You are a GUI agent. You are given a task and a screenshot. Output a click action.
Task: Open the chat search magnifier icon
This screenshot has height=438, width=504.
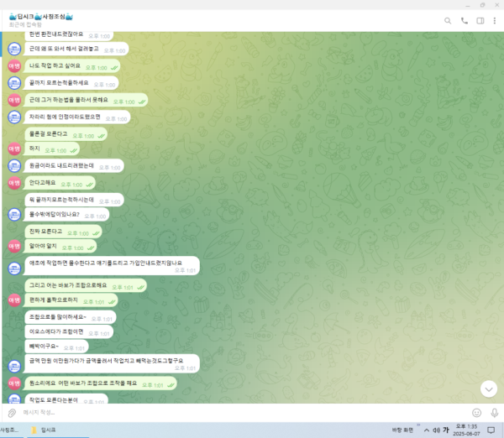(x=448, y=21)
